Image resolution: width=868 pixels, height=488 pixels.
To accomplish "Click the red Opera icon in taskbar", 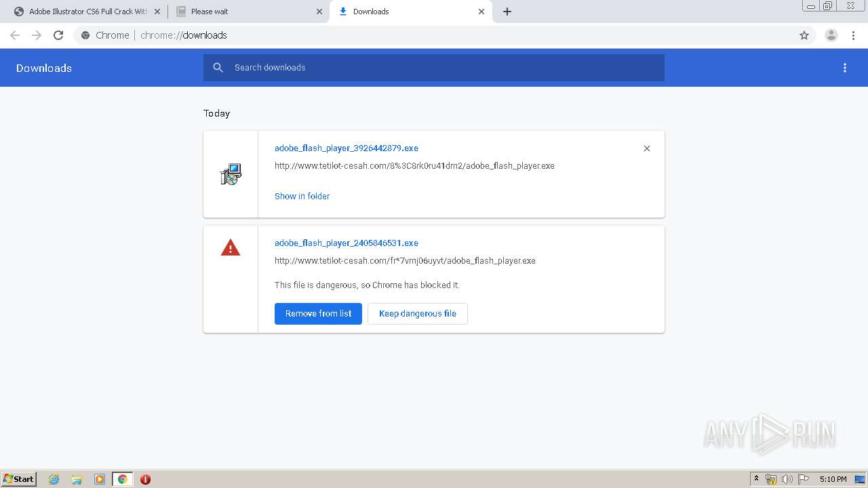I will click(x=145, y=479).
